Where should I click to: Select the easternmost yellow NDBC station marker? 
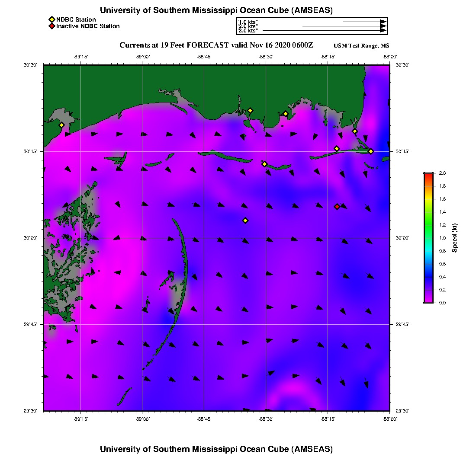click(371, 151)
